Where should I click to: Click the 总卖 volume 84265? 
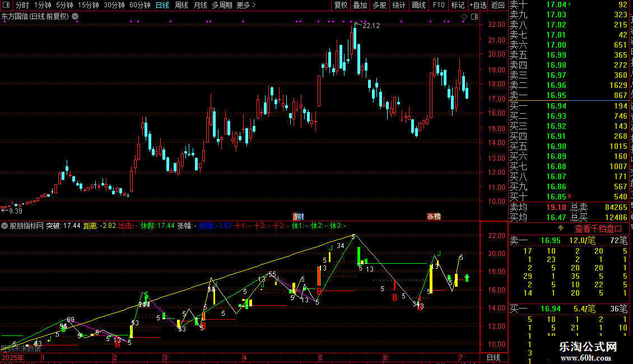616,207
